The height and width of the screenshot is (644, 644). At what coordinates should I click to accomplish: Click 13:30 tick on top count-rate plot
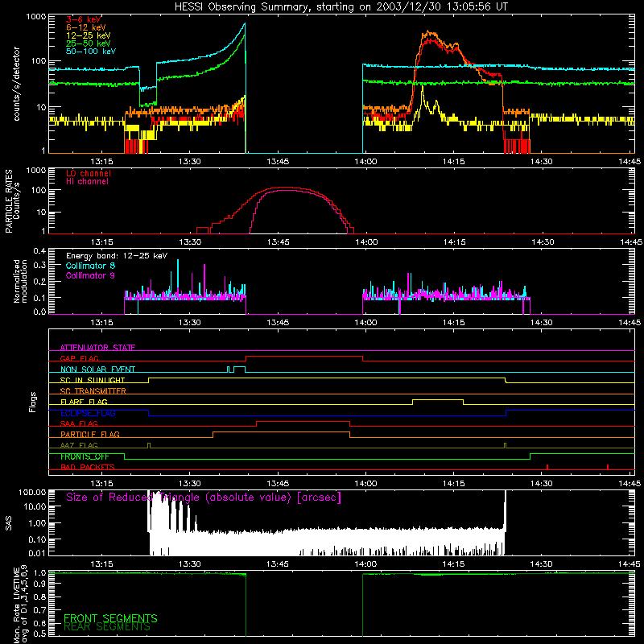pyautogui.click(x=190, y=162)
